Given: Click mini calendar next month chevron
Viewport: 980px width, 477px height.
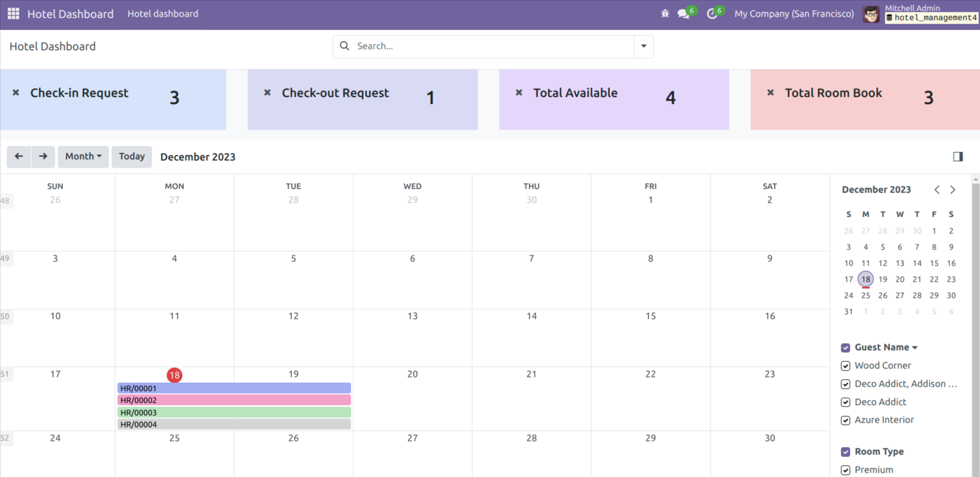Looking at the screenshot, I should 953,190.
